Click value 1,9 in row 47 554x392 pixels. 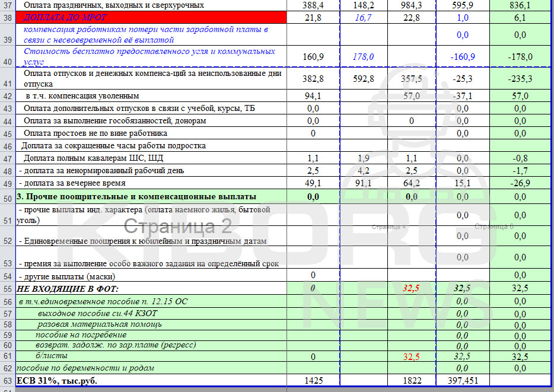click(363, 158)
